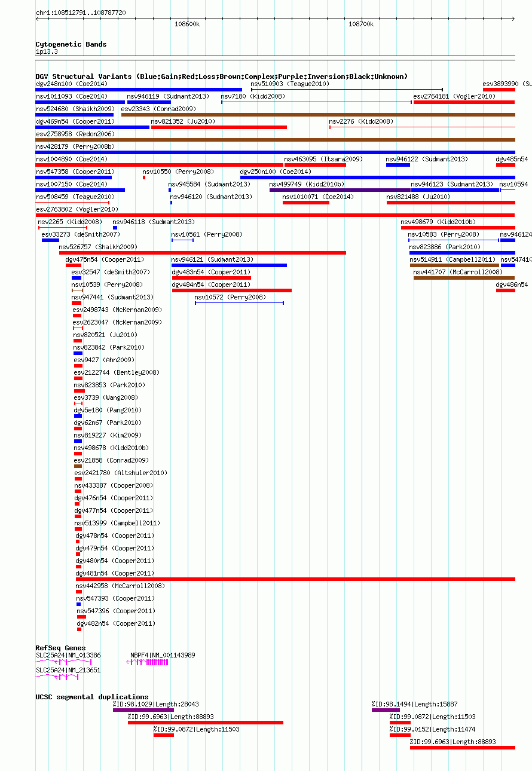Open nsv10572 (Perry2008) variant
The image size is (532, 771).
click(230, 298)
